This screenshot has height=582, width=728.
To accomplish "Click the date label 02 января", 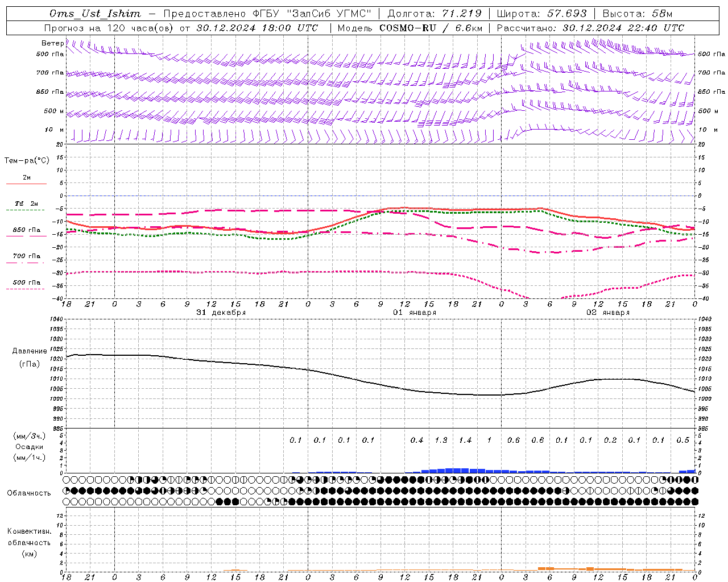I will coord(608,313).
